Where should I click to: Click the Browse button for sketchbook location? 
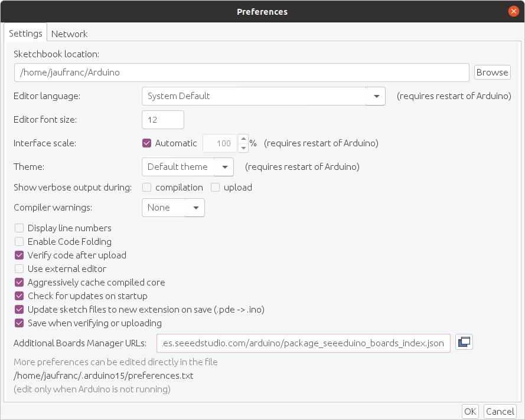point(492,72)
